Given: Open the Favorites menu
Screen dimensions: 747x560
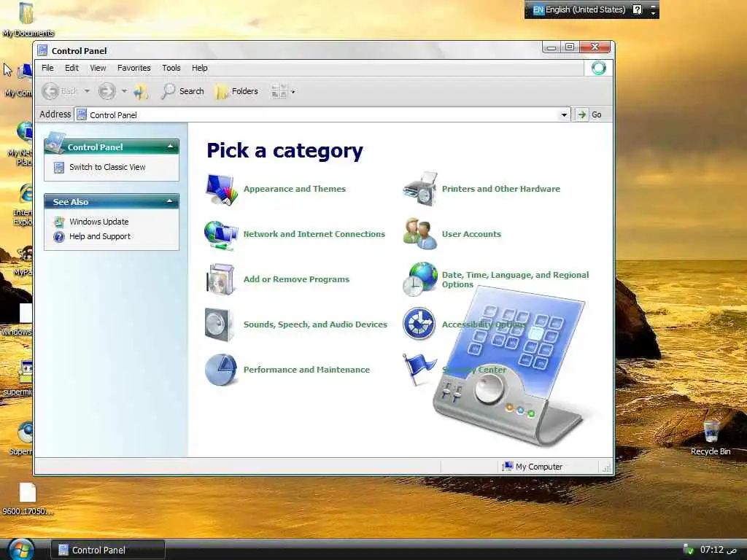Looking at the screenshot, I should (134, 68).
